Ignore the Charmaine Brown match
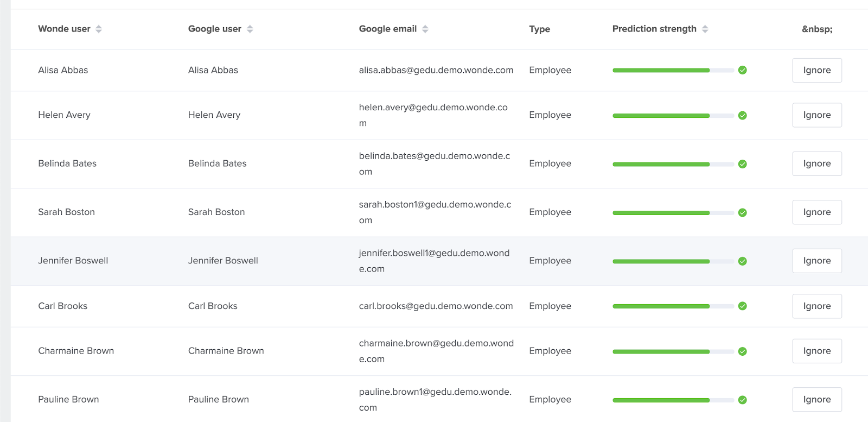The height and width of the screenshot is (422, 868). (x=817, y=351)
